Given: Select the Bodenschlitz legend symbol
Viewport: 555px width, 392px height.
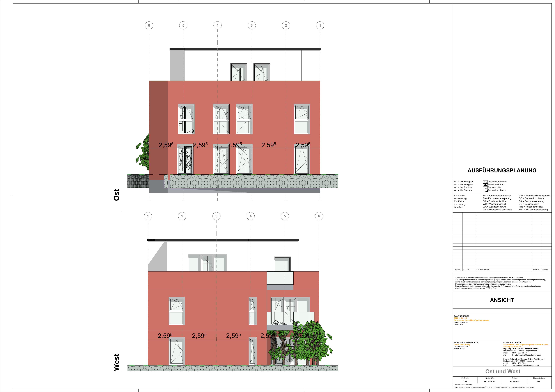Looking at the screenshot, I should point(485,188).
